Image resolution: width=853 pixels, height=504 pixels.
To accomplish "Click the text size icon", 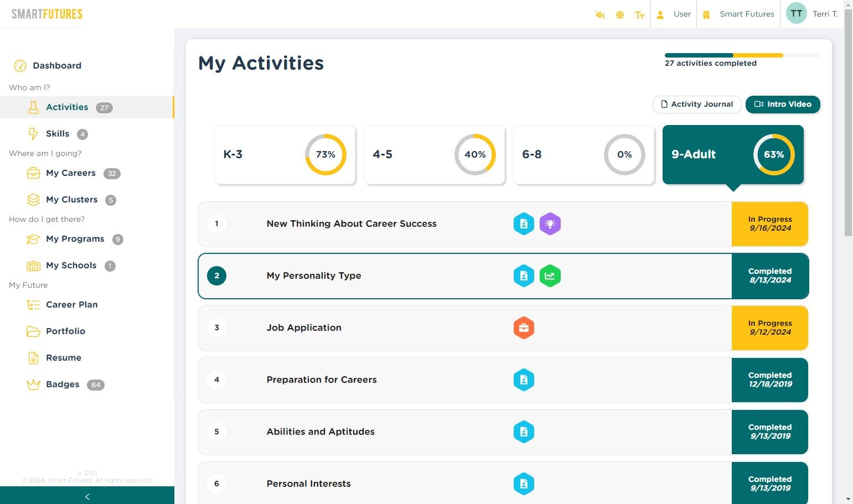I will click(639, 15).
